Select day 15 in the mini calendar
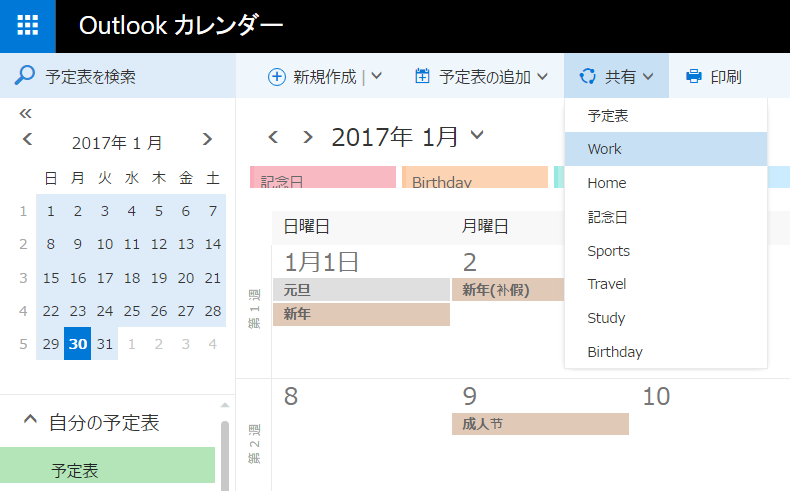This screenshot has width=790, height=491. tap(50, 278)
